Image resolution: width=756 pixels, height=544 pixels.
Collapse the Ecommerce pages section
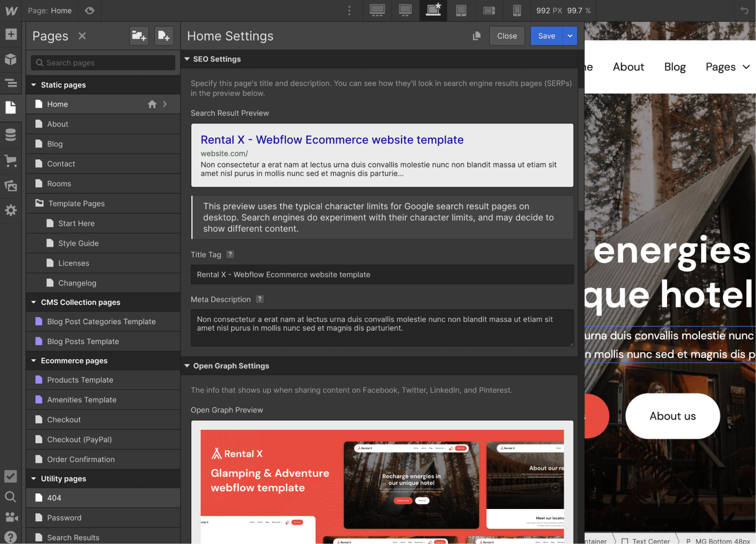click(x=33, y=360)
